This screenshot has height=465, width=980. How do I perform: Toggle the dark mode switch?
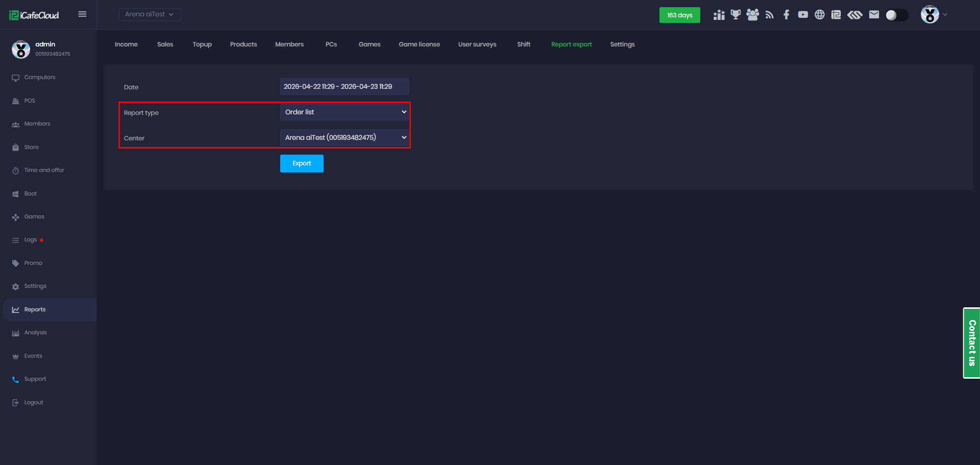pos(897,15)
